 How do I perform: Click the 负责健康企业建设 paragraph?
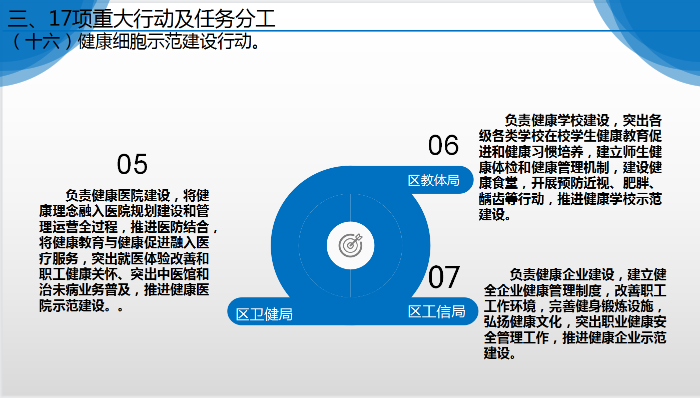(x=575, y=314)
